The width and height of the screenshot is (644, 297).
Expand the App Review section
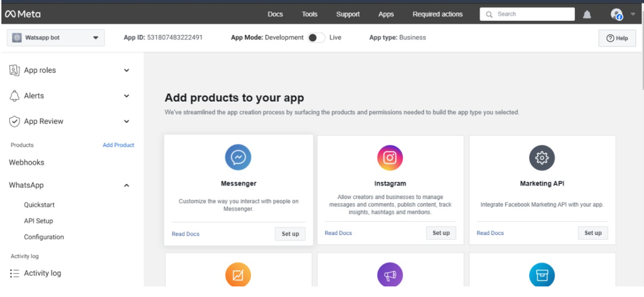point(127,121)
